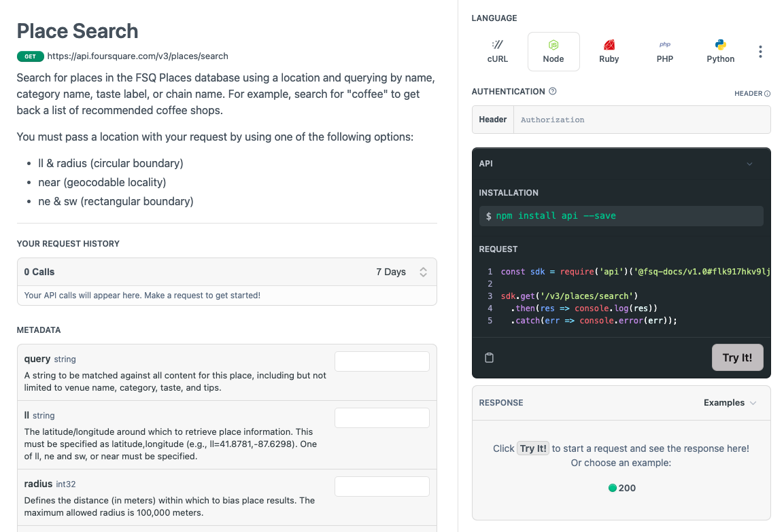
Task: Click the npm install command line
Action: pos(621,216)
